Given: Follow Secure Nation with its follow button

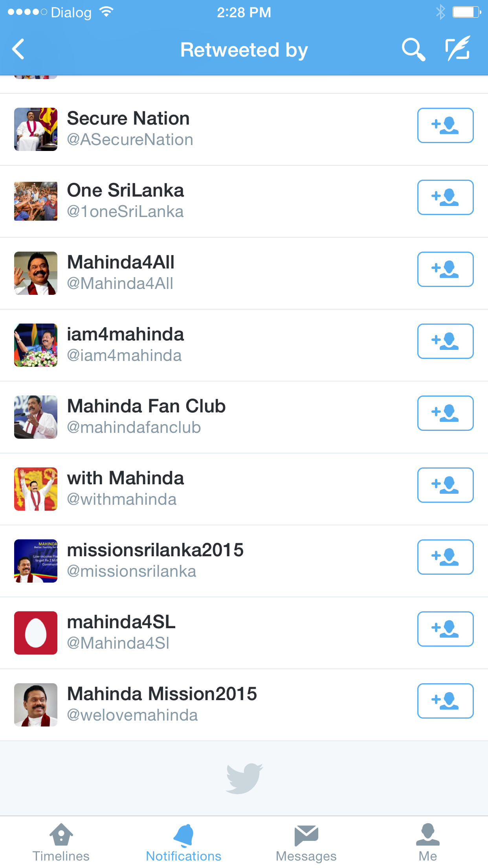Looking at the screenshot, I should pyautogui.click(x=445, y=125).
